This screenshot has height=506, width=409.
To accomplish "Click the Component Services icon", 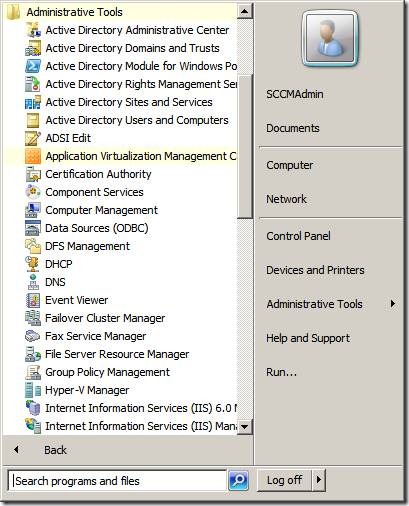I will (x=33, y=192).
